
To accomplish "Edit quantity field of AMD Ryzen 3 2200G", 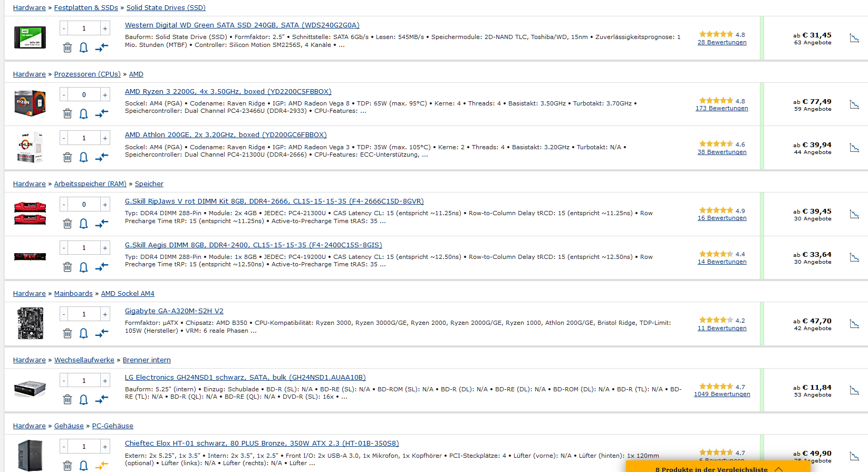I will [84, 95].
